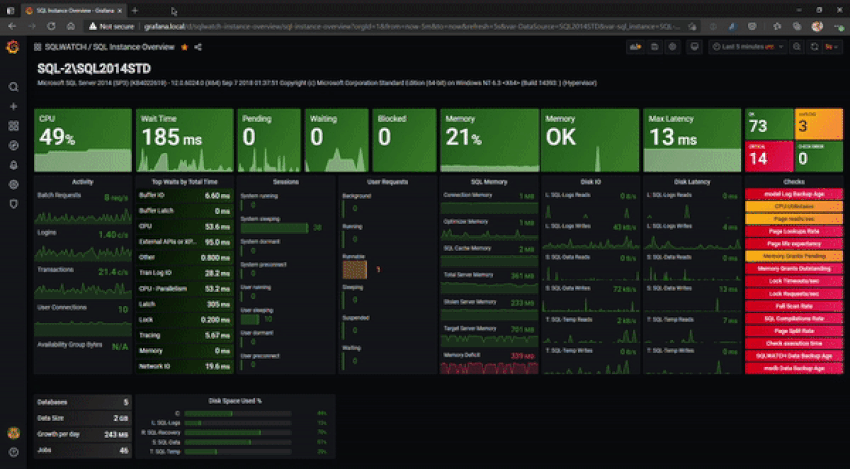Viewport: 850px width, 469px height.
Task: Zoom out the time range
Action: tap(796, 47)
